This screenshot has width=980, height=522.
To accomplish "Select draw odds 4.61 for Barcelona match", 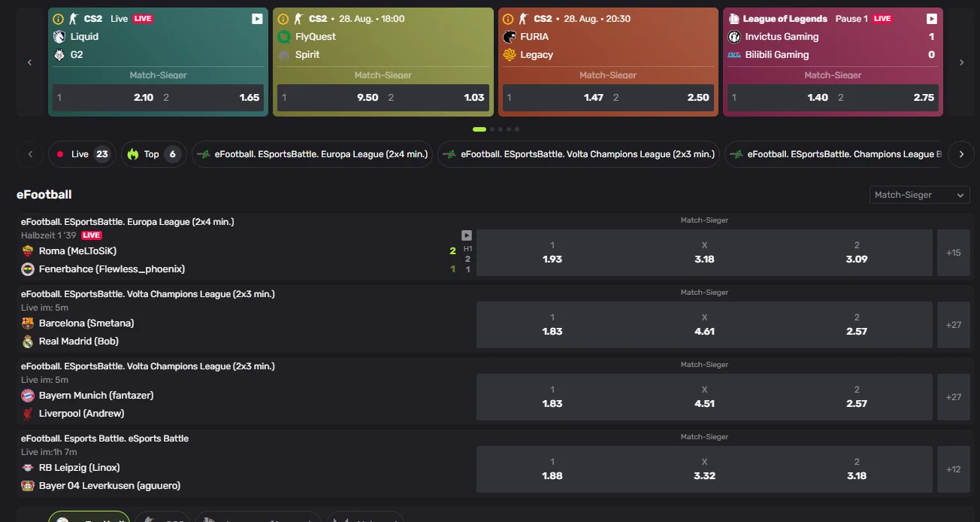I will [x=704, y=325].
